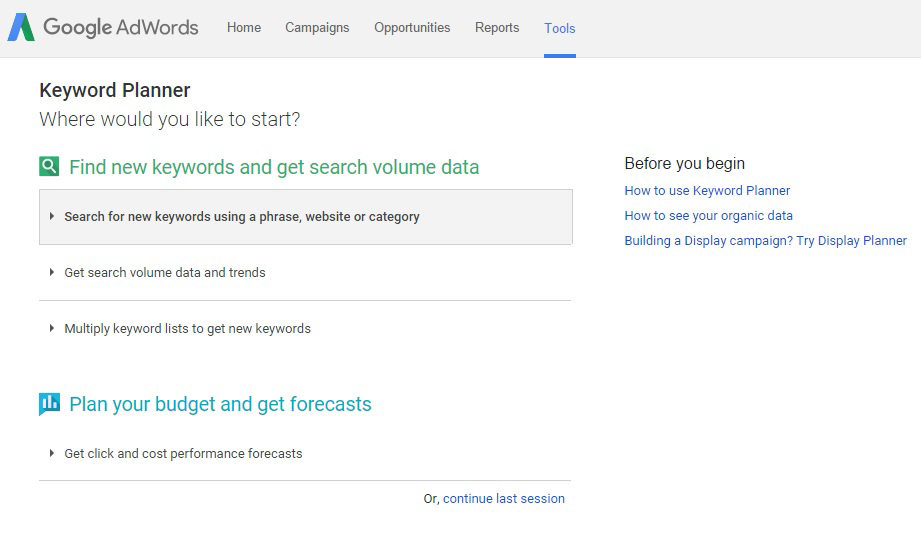921x535 pixels.
Task: Click the blue bar chart forecast icon
Action: [x=49, y=403]
